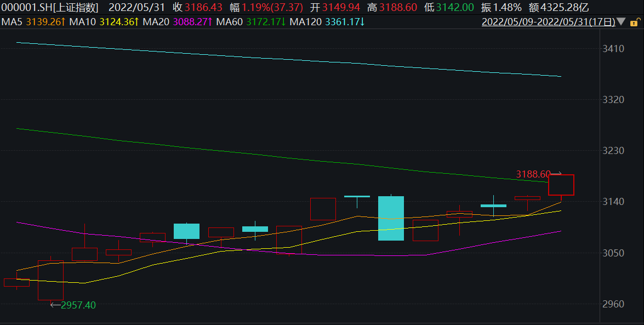This screenshot has height=325, width=644.
Task: Click the first small red candlestick on the left
Action: pyautogui.click(x=16, y=282)
